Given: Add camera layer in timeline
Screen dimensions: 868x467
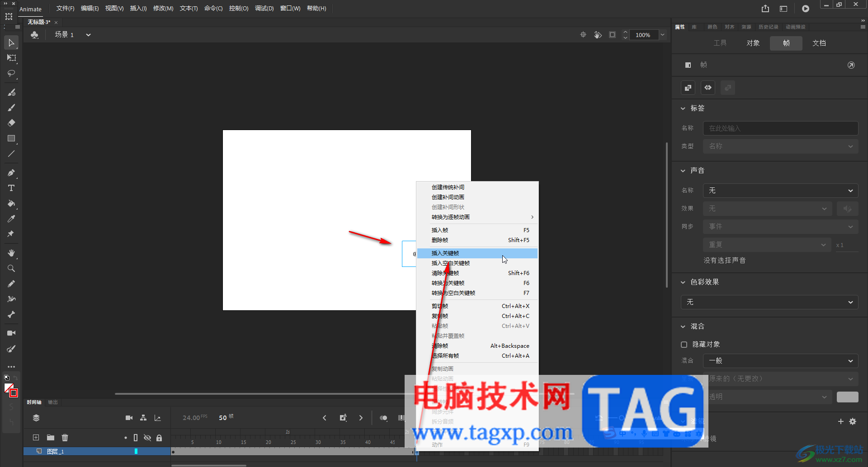Looking at the screenshot, I should click(129, 418).
